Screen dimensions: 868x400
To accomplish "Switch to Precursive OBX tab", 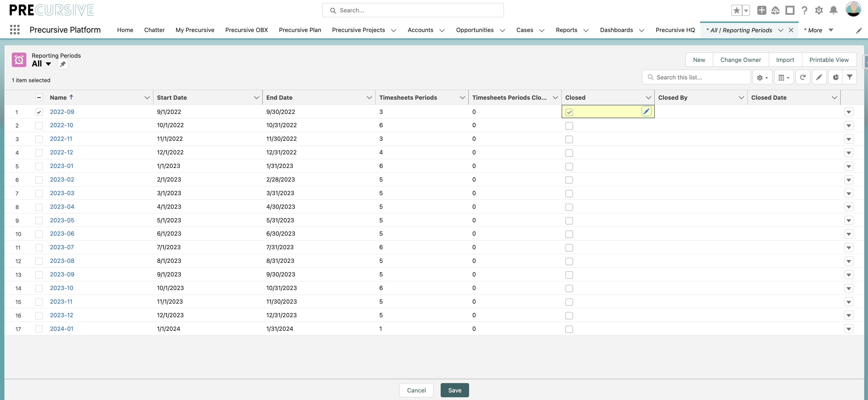I will point(246,30).
